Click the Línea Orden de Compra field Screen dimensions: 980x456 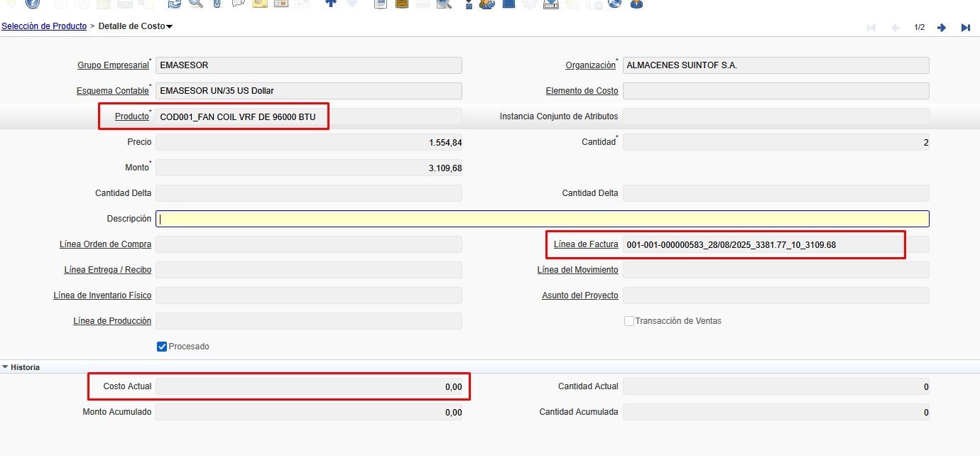tap(308, 244)
